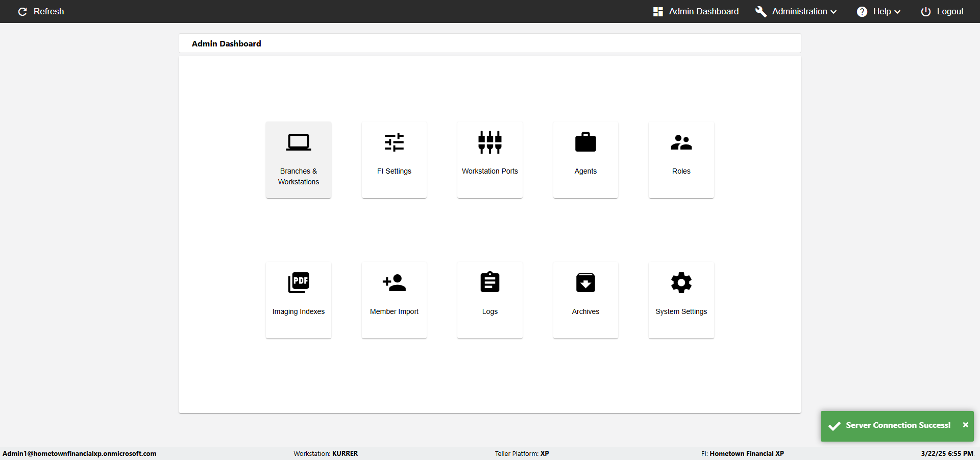Click the Logs tile label
This screenshot has width=980, height=460.
[x=490, y=311]
